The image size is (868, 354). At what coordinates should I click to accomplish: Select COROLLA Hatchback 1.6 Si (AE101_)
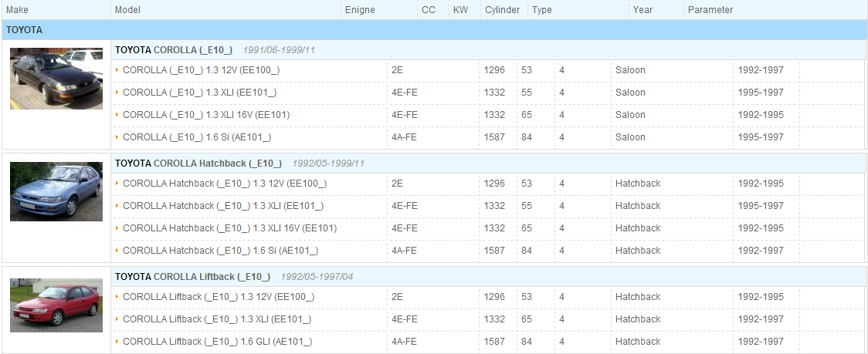click(220, 251)
